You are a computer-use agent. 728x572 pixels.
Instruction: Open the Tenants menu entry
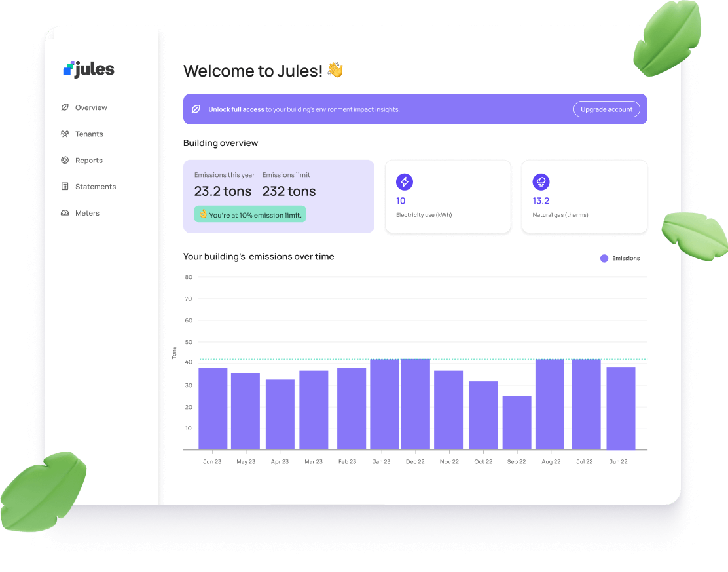tap(90, 134)
